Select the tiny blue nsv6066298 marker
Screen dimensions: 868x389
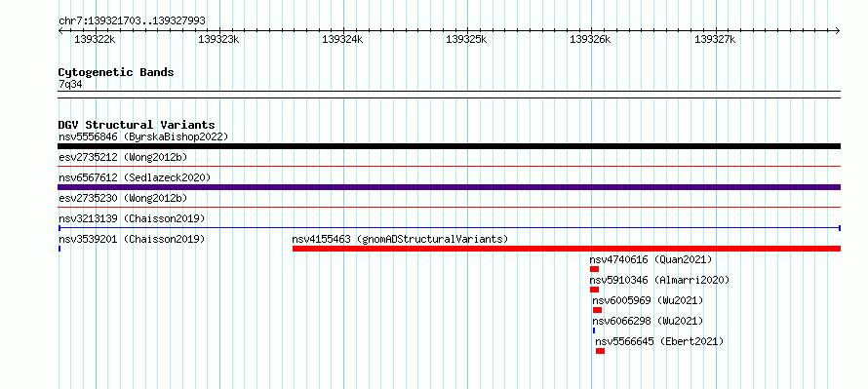tap(594, 331)
